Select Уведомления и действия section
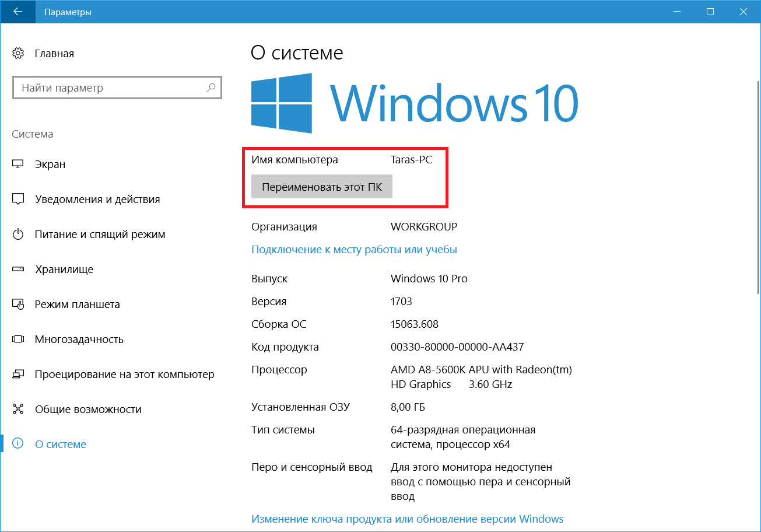Viewport: 761px width, 532px height. pos(97,199)
